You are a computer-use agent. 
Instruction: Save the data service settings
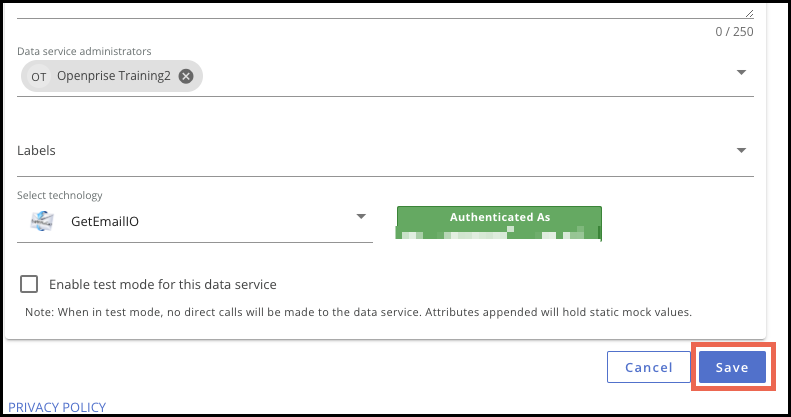pos(732,367)
